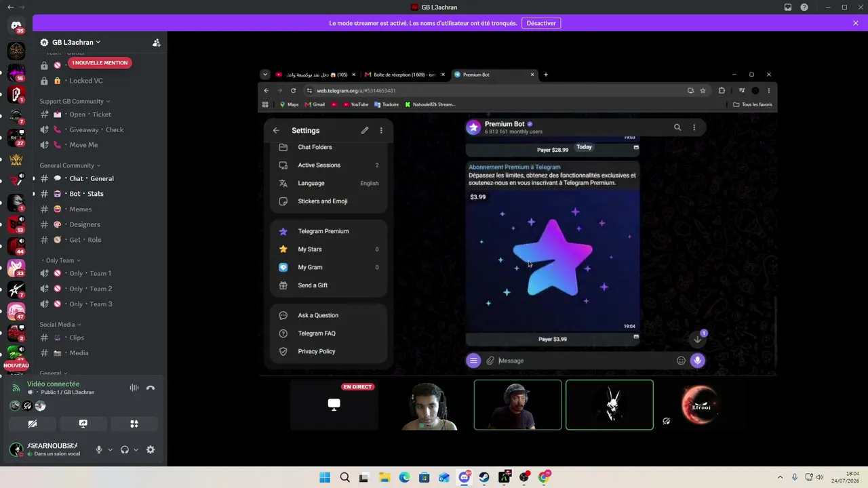The image size is (868, 488).
Task: Click scroll-down arrow button in Telegram chat
Action: tap(698, 340)
